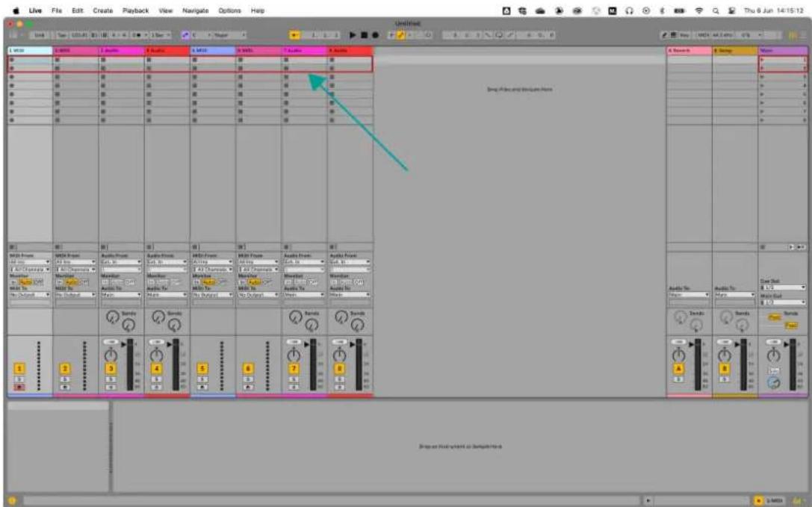The image size is (812, 507).
Task: Open the Major scale dropdown
Action: [230, 34]
